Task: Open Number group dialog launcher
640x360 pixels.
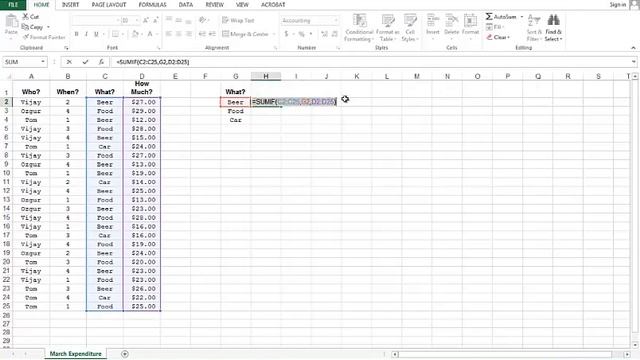Action: tap(338, 48)
